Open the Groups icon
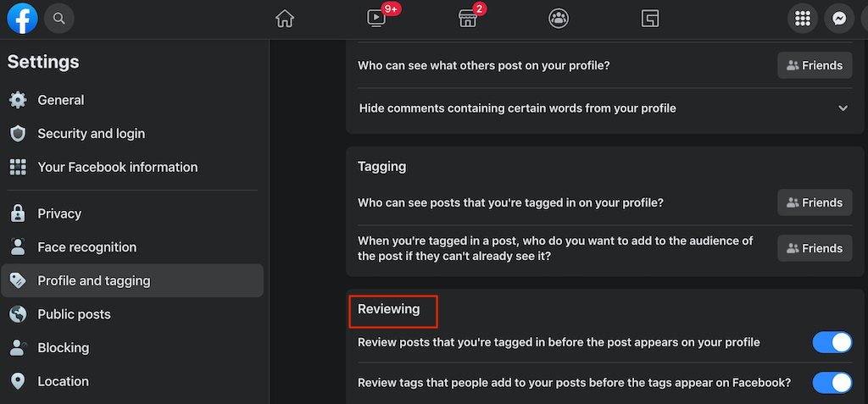 click(x=559, y=19)
